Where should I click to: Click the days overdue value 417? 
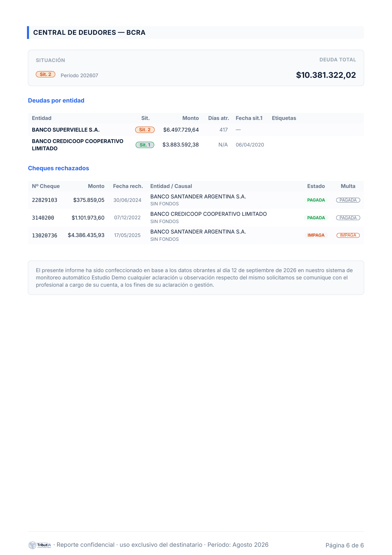pyautogui.click(x=224, y=130)
